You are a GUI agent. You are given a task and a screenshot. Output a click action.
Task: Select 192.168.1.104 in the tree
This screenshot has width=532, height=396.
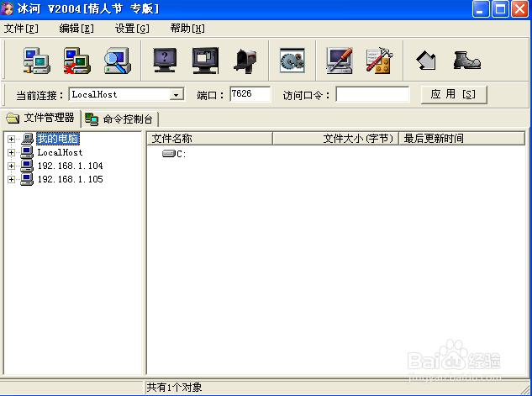point(71,166)
